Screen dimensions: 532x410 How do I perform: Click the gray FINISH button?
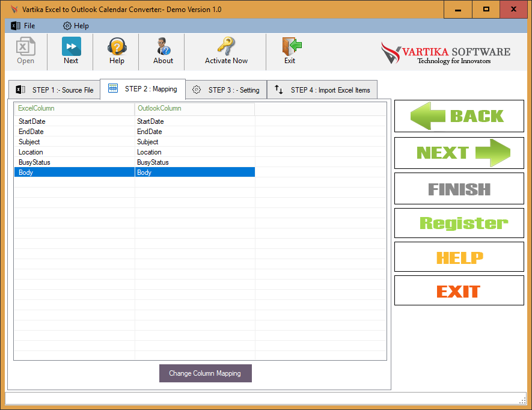coord(459,189)
